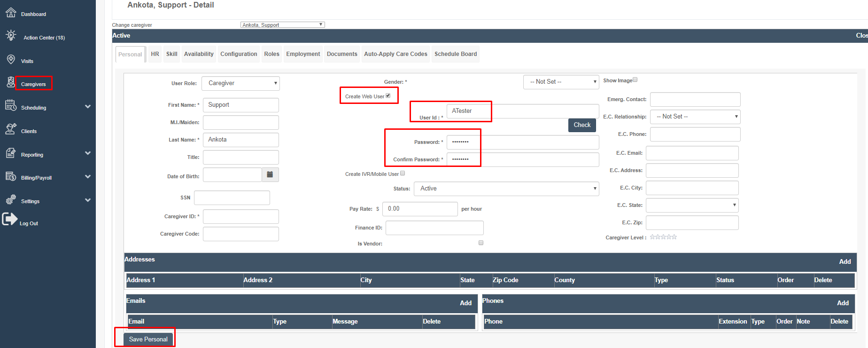Expand the Billing/Payroll sidebar chevron

[x=88, y=177]
